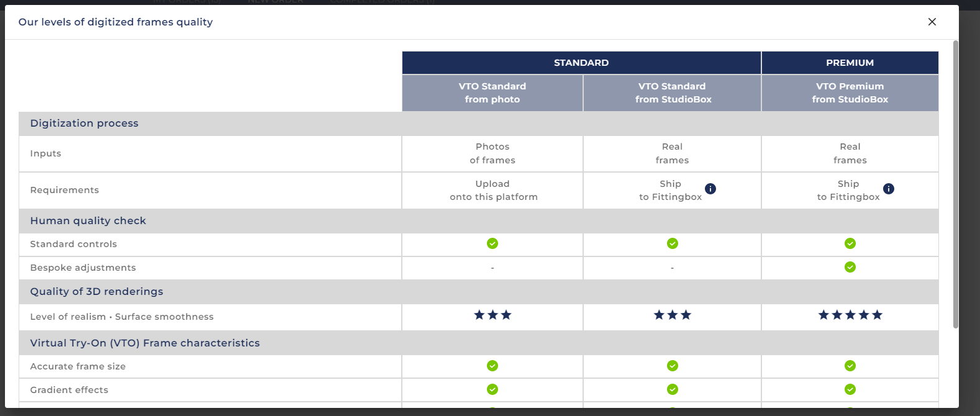The image size is (980, 416).
Task: Click Standard controls checkmark in Premium column
Action: pyautogui.click(x=850, y=243)
